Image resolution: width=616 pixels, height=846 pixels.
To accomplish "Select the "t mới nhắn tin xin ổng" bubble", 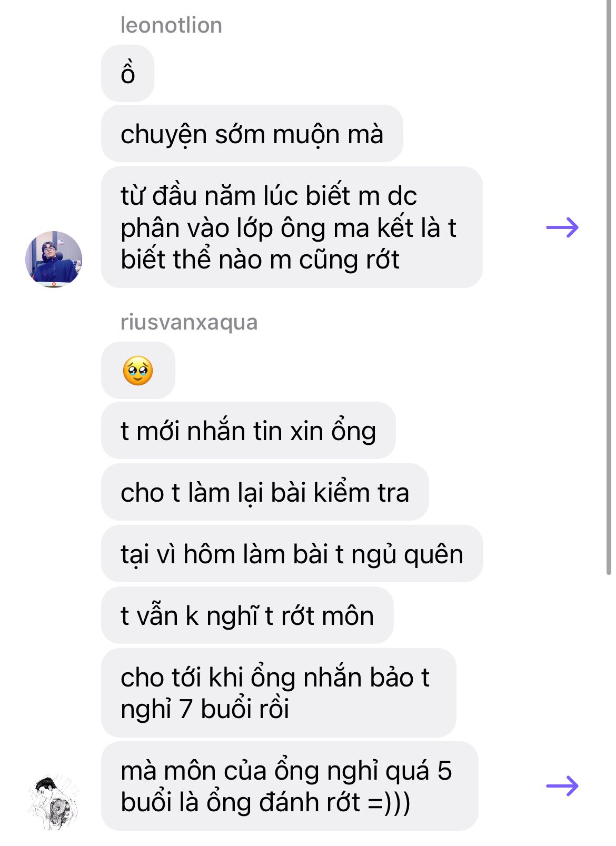I will (249, 431).
